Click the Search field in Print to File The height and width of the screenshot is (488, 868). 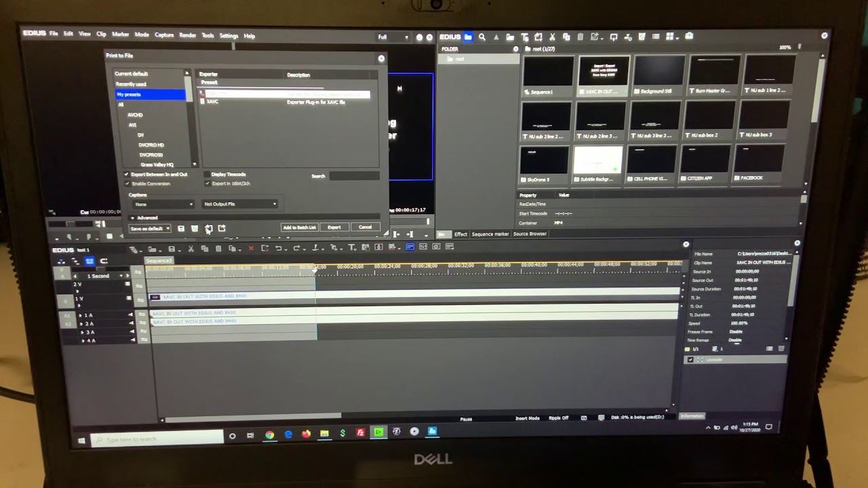(354, 176)
